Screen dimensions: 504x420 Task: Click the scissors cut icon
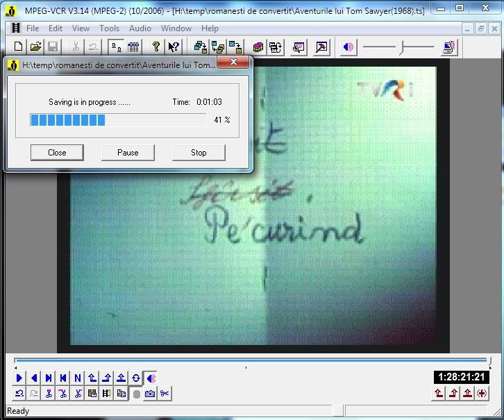[x=165, y=394]
